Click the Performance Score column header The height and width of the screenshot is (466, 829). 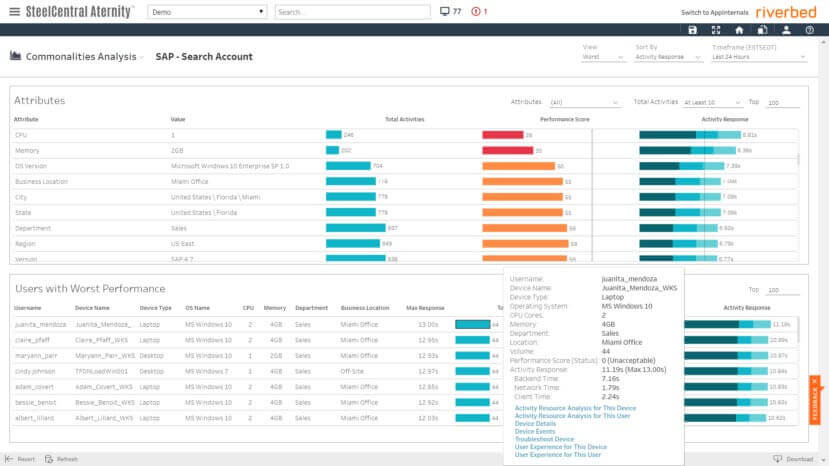tap(565, 120)
